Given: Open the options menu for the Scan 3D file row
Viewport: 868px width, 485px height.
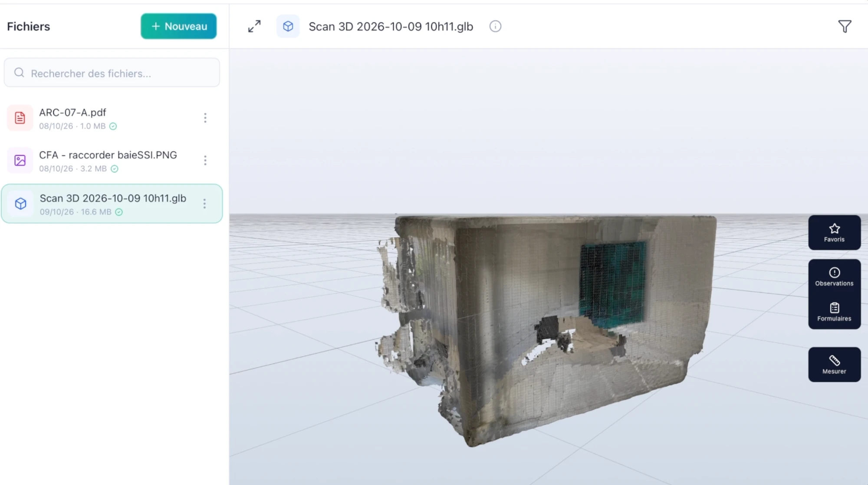Looking at the screenshot, I should point(204,204).
